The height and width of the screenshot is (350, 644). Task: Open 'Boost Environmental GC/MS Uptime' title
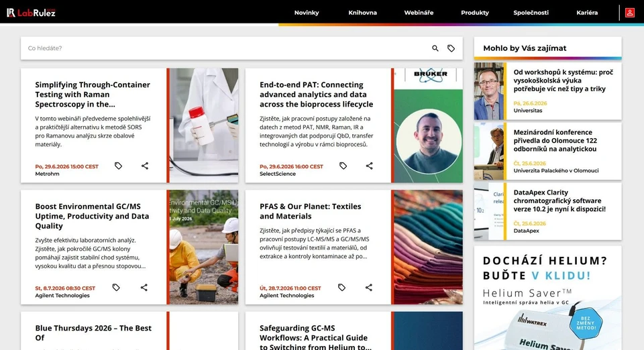[x=92, y=217]
